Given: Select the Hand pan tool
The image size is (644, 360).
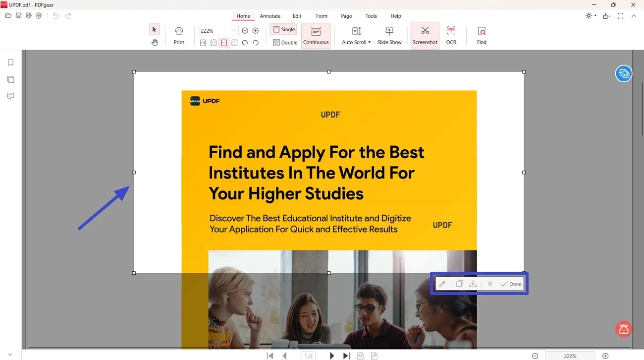Looking at the screenshot, I should (x=154, y=42).
